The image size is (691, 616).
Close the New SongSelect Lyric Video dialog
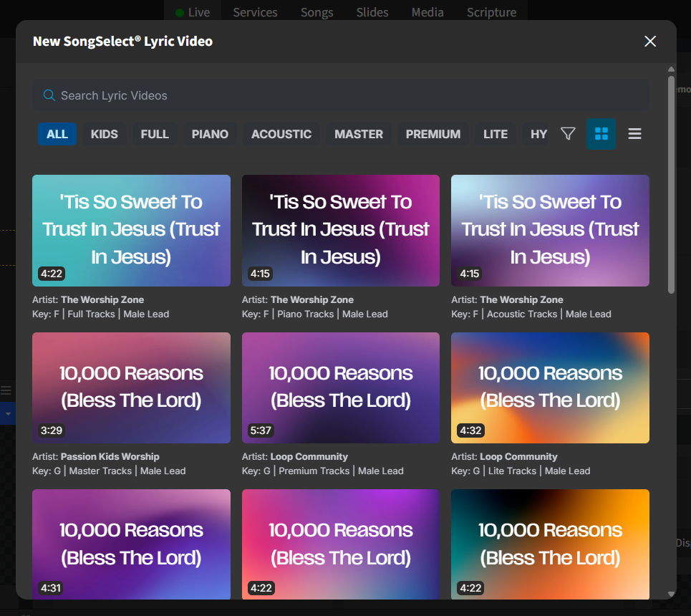click(650, 42)
